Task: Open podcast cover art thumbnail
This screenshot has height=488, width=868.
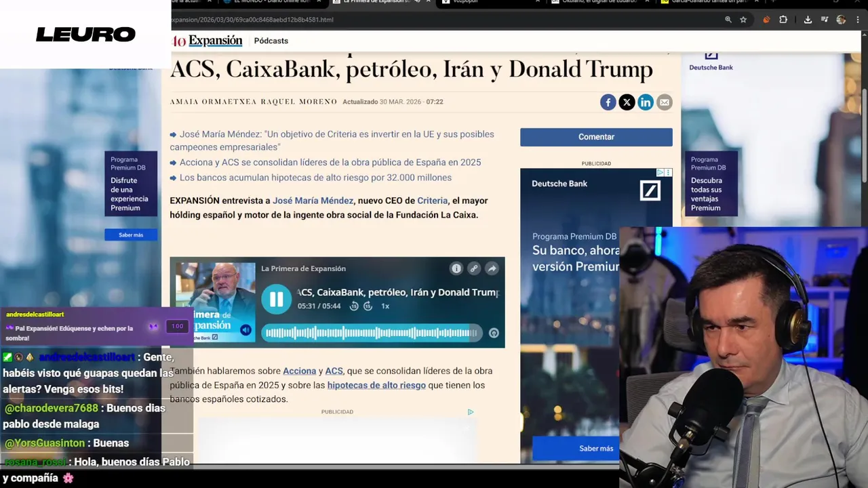Action: [x=216, y=302]
